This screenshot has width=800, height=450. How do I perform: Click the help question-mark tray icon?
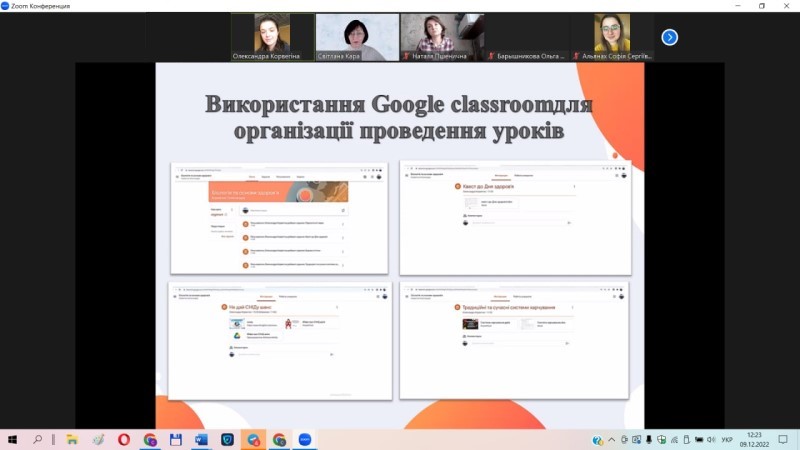597,440
